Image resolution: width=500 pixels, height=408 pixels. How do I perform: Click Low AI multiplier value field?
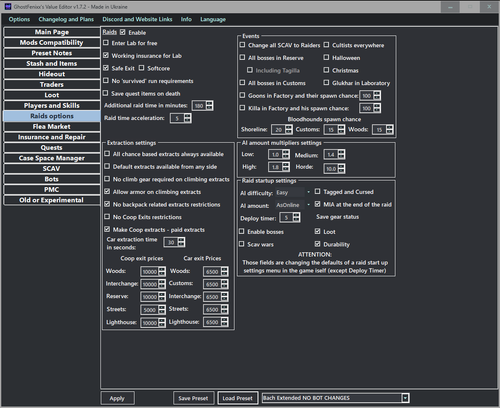click(275, 155)
